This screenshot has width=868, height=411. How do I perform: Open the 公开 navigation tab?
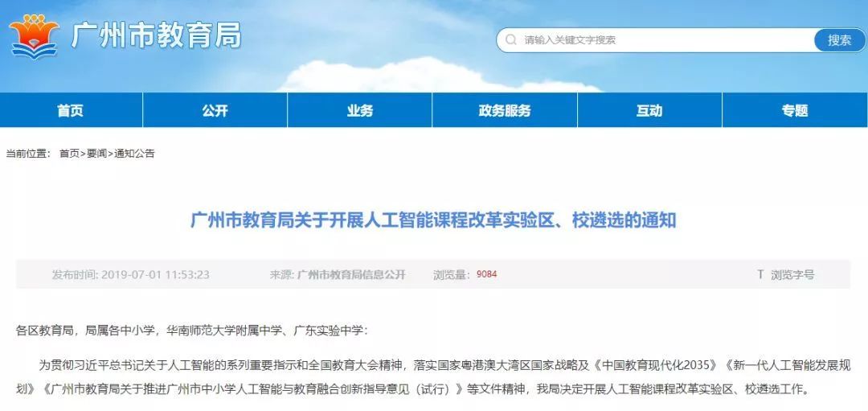coord(215,110)
